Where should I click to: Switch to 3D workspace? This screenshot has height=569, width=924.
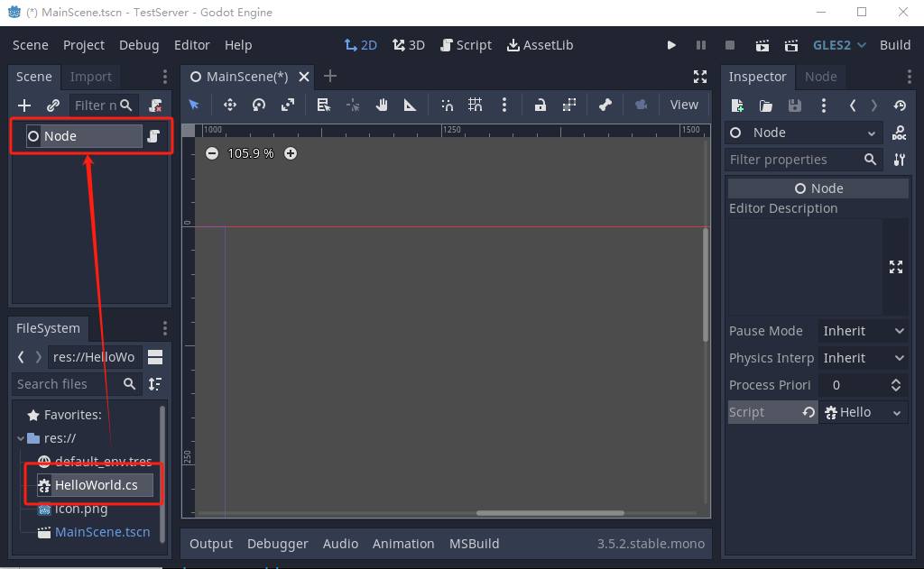pos(409,45)
